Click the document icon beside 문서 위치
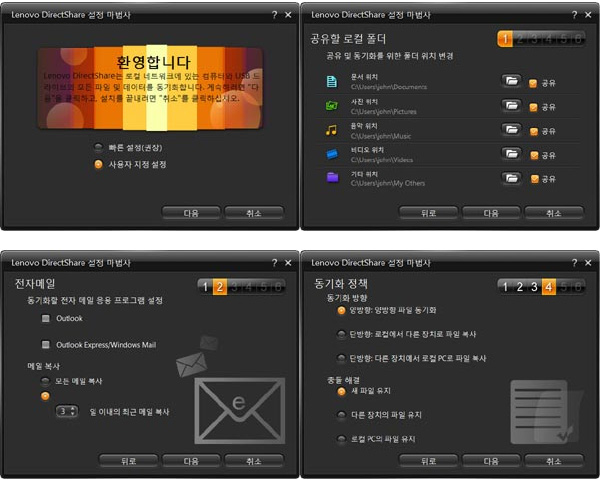 (x=332, y=82)
